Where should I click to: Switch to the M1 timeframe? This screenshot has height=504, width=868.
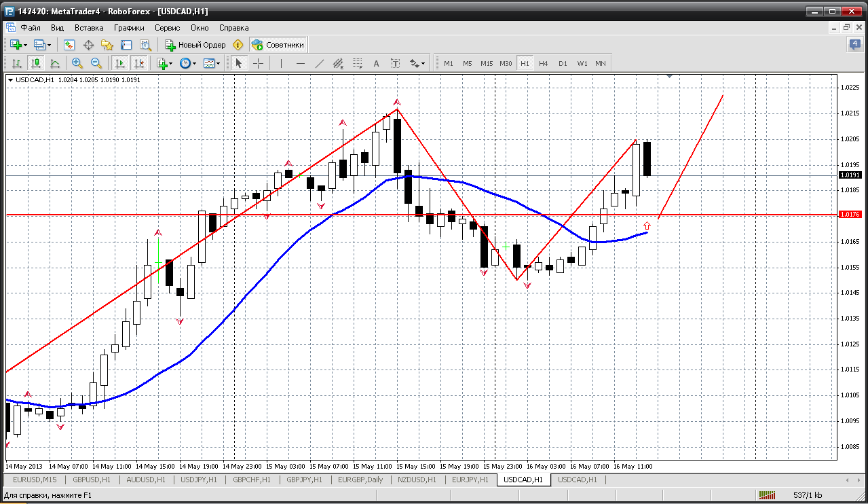point(449,63)
